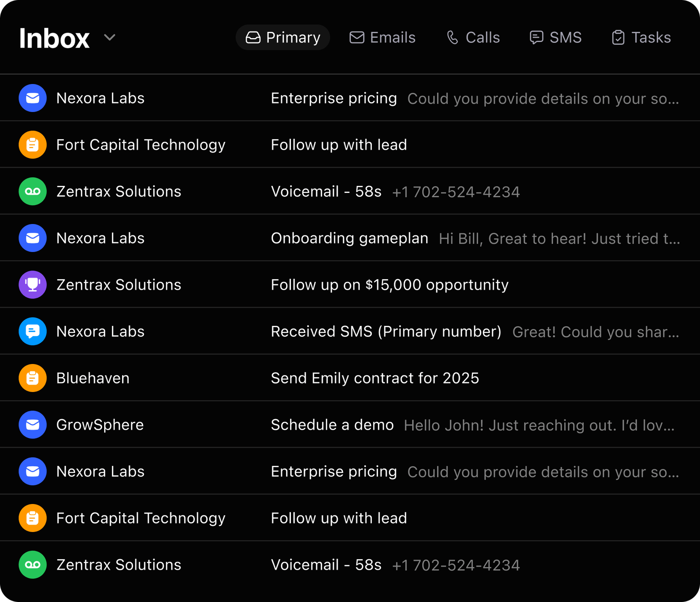Viewport: 700px width, 602px height.
Task: Switch to the Tasks tab
Action: [x=640, y=38]
